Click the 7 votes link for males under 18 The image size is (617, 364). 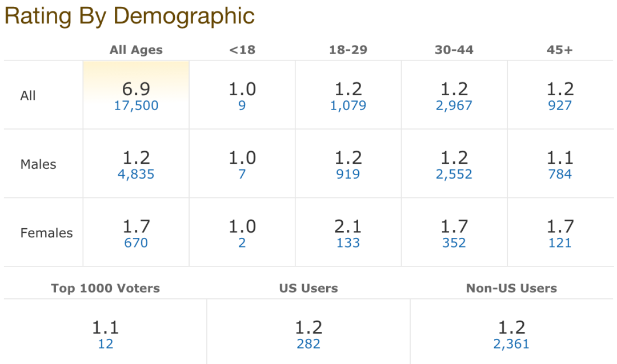coord(242,174)
